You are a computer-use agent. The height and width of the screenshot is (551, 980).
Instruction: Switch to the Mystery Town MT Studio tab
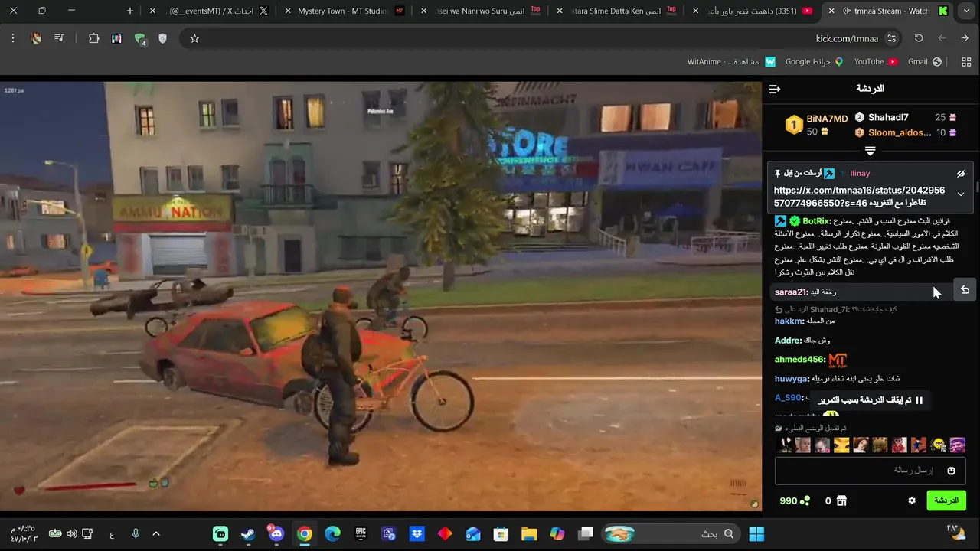(x=348, y=11)
